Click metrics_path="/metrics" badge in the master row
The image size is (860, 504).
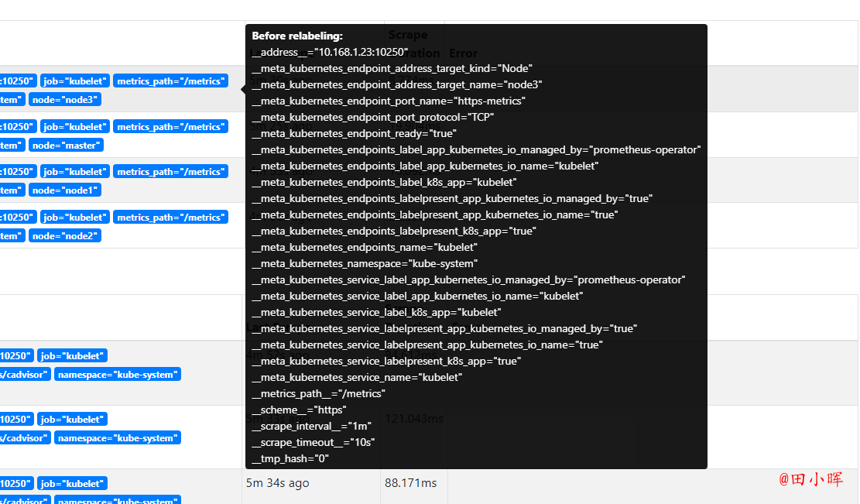[x=170, y=127]
